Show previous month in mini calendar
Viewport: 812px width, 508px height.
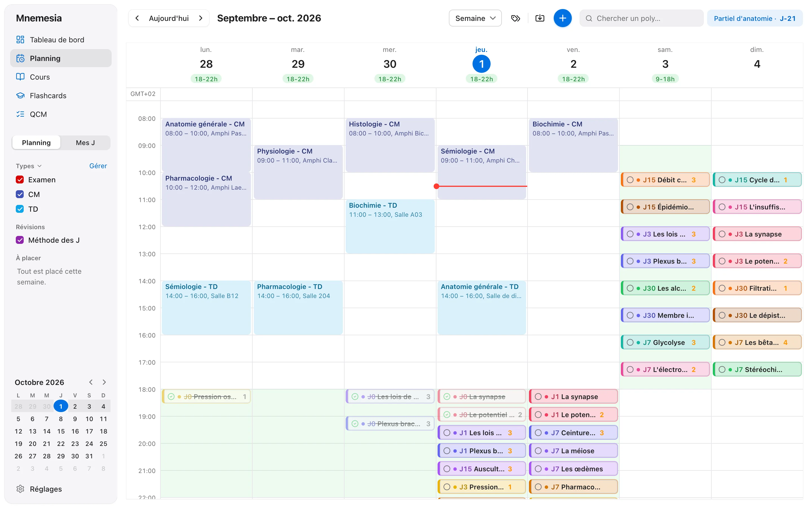click(91, 382)
